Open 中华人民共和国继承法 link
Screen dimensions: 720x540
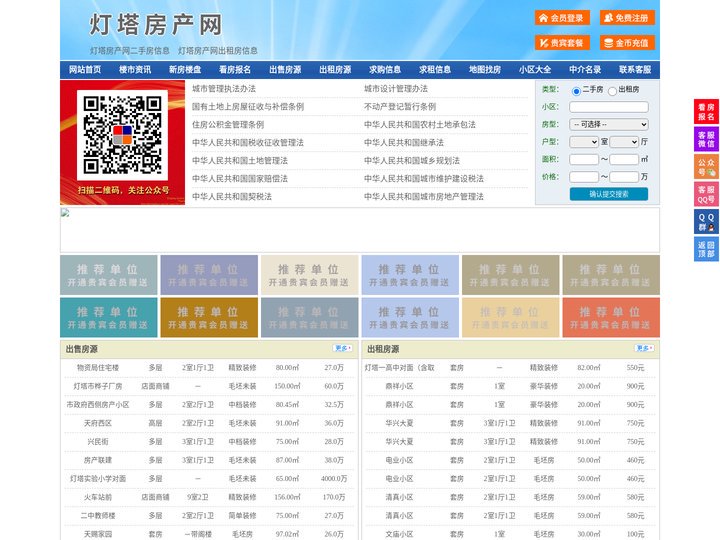pyautogui.click(x=404, y=142)
